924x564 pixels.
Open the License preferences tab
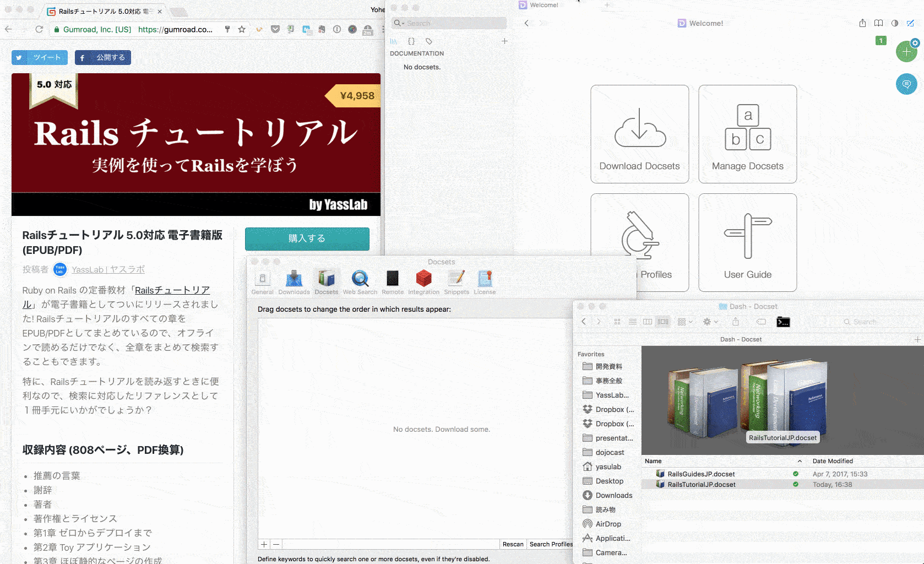[x=485, y=282]
